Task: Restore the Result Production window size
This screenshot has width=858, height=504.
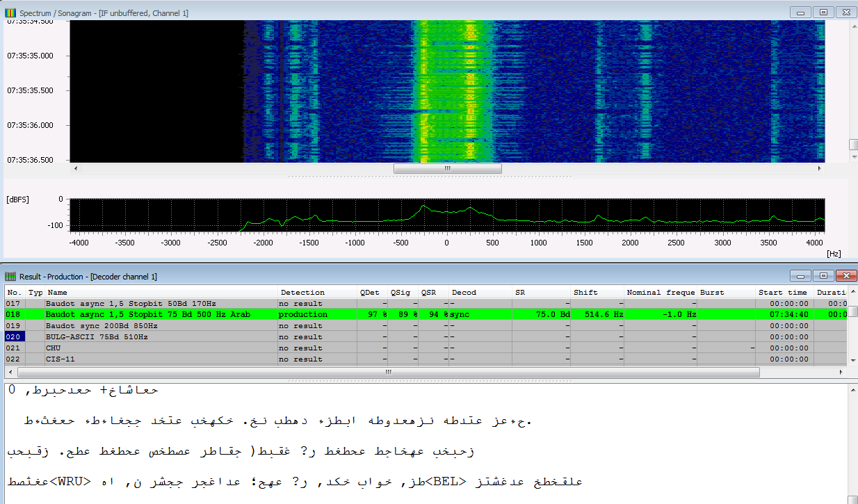Action: coord(823,276)
